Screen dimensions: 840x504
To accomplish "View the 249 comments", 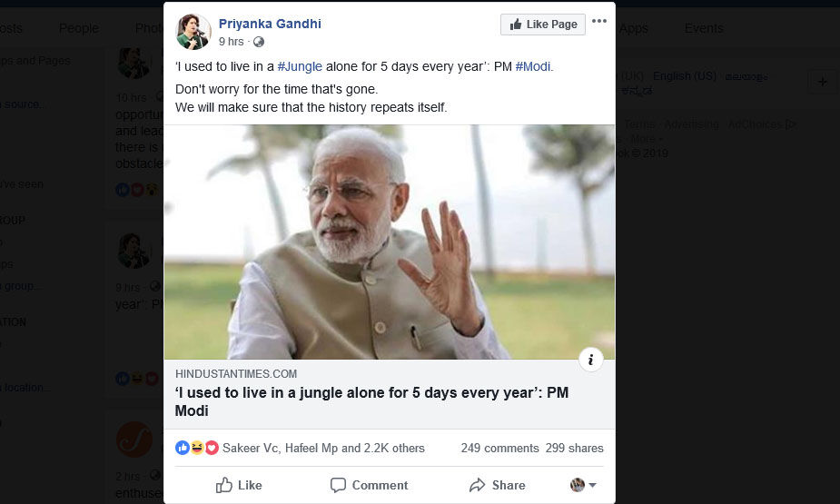I will (x=499, y=448).
